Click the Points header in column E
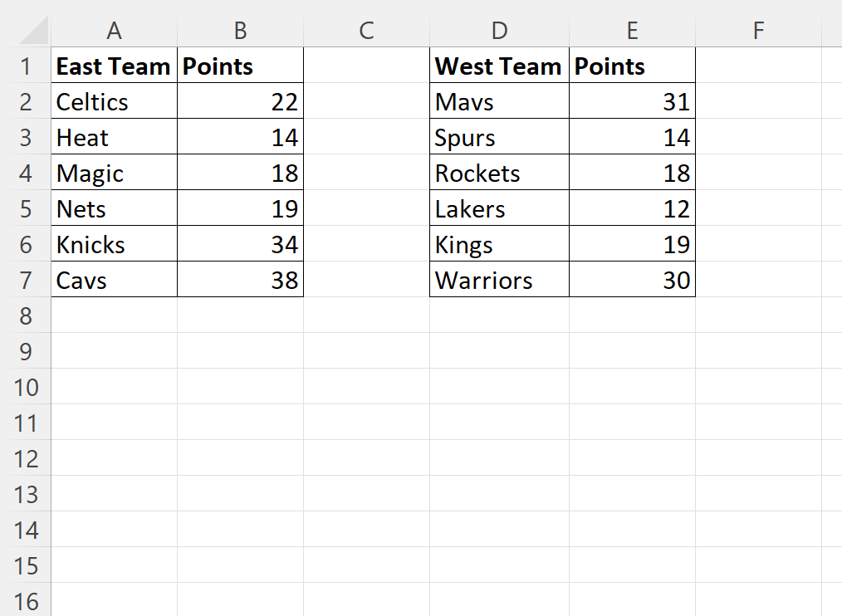Screen dimensions: 842x616 pos(632,66)
